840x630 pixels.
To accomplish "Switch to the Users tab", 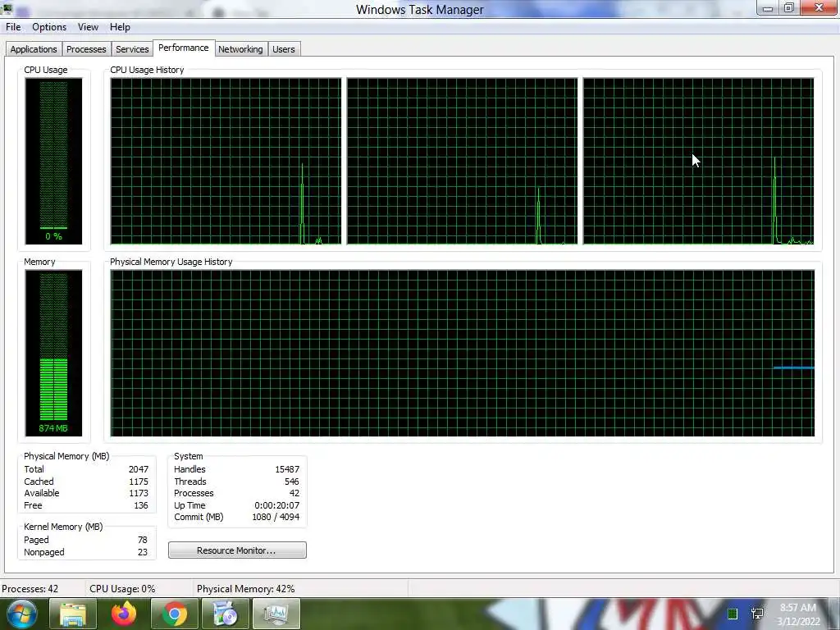I will [283, 49].
